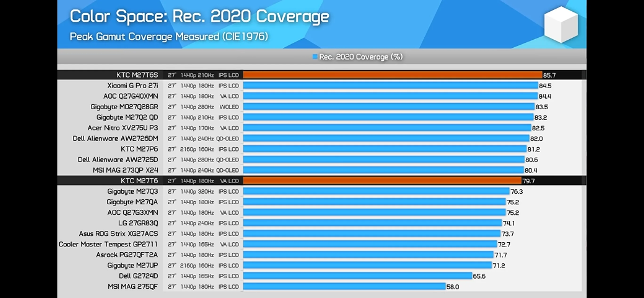Select the "Gigabyte M27Q2 QD" monitor name

coord(127,117)
